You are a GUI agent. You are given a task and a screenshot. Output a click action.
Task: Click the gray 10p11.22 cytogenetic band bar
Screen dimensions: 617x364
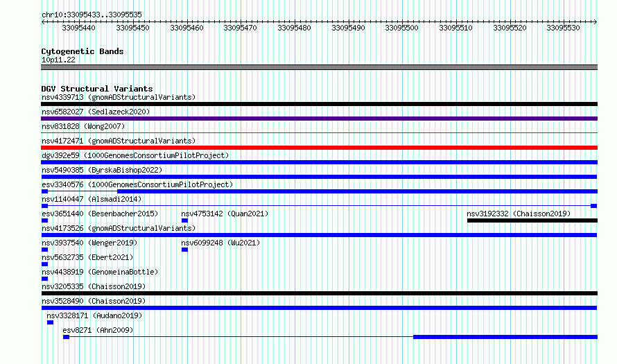pyautogui.click(x=319, y=67)
